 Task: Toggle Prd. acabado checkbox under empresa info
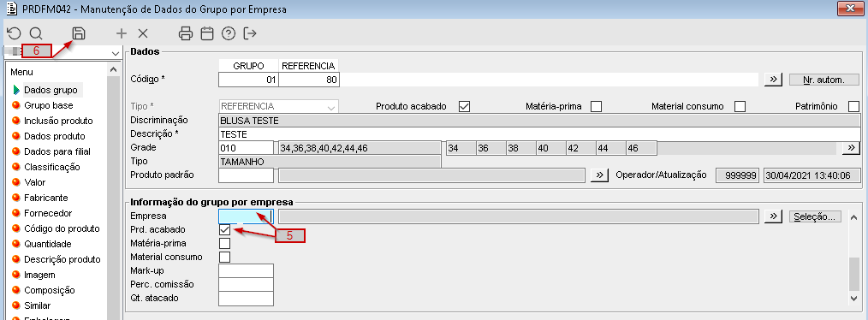click(225, 229)
